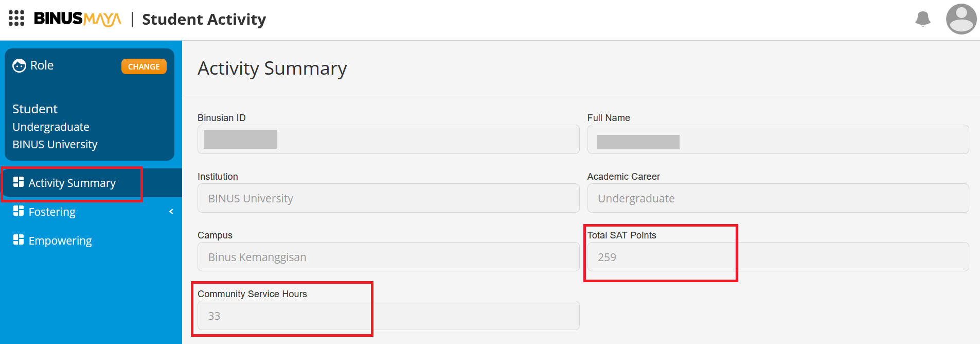Click the Empowering grid icon
This screenshot has width=980, height=344.
[19, 239]
